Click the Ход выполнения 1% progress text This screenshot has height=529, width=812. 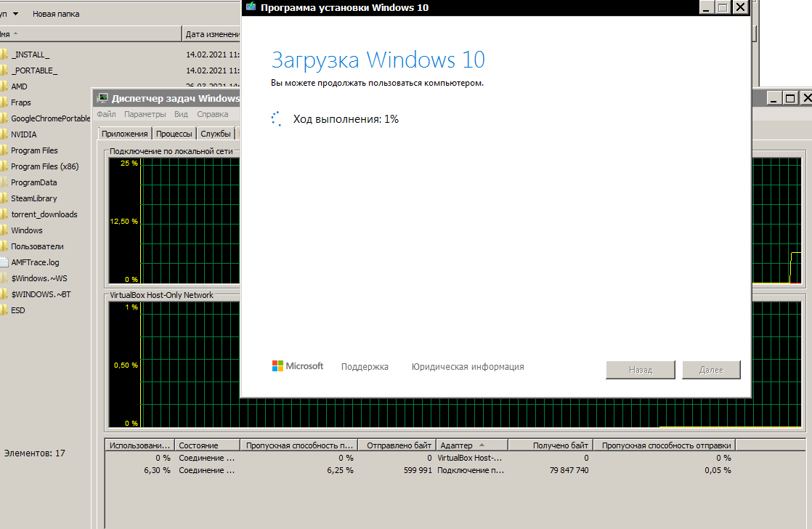click(x=346, y=119)
